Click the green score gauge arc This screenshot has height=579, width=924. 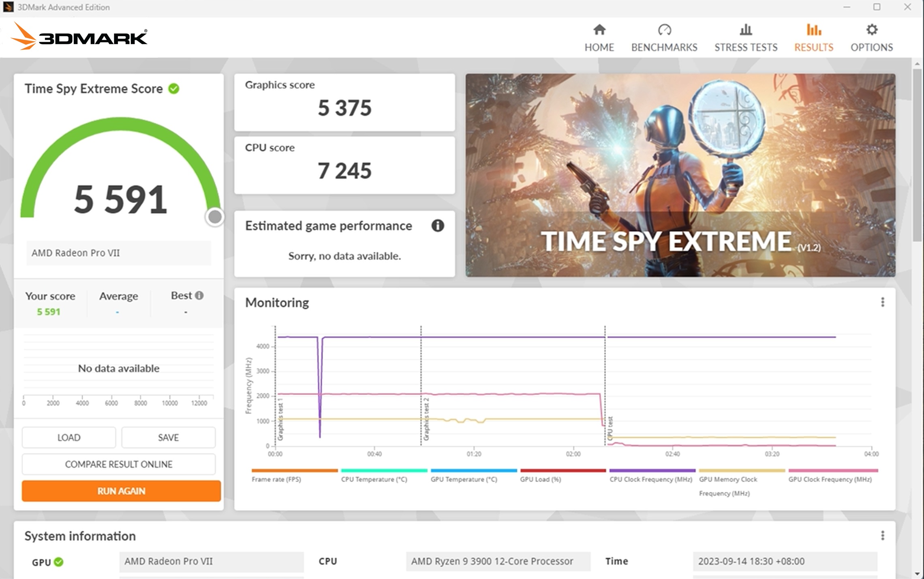(120, 124)
